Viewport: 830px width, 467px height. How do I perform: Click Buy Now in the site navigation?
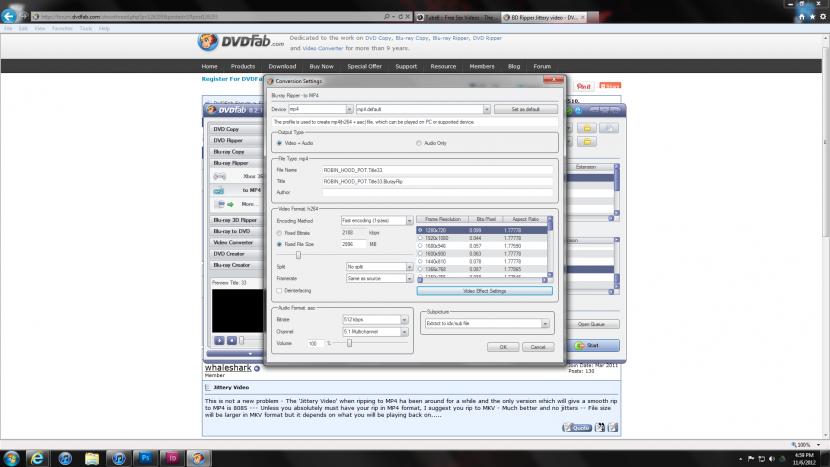[x=321, y=67]
